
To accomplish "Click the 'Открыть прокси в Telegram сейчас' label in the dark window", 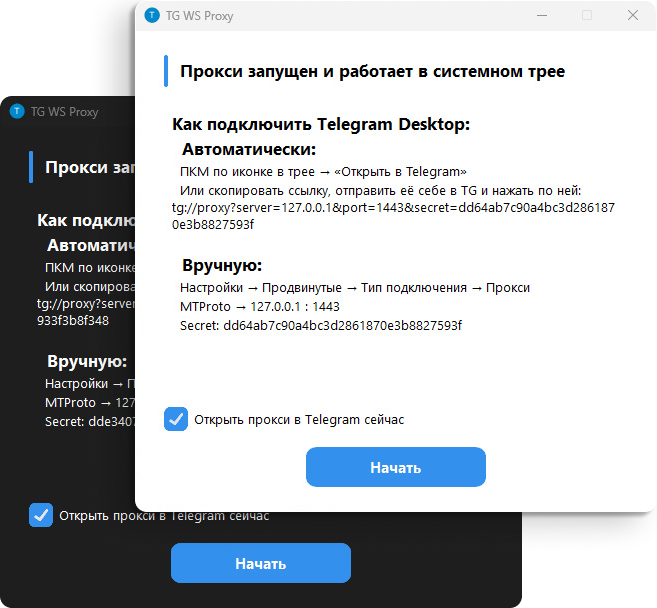I will tap(164, 515).
